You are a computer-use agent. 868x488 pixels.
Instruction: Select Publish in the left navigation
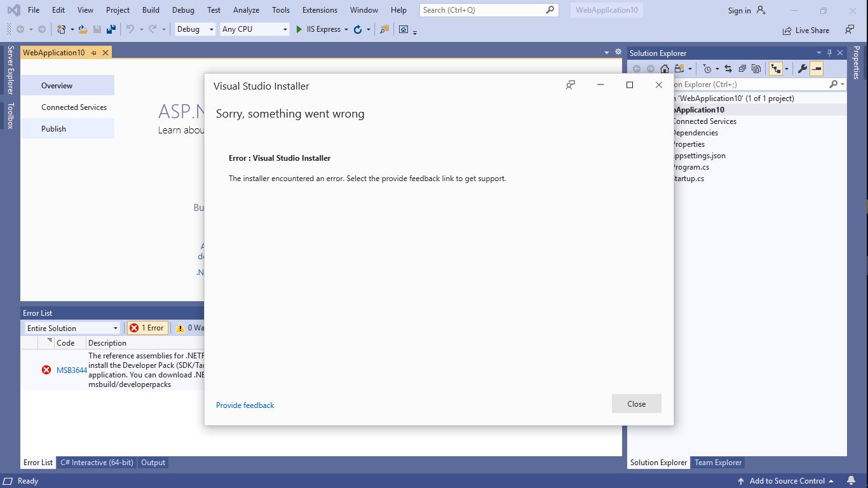click(x=67, y=128)
